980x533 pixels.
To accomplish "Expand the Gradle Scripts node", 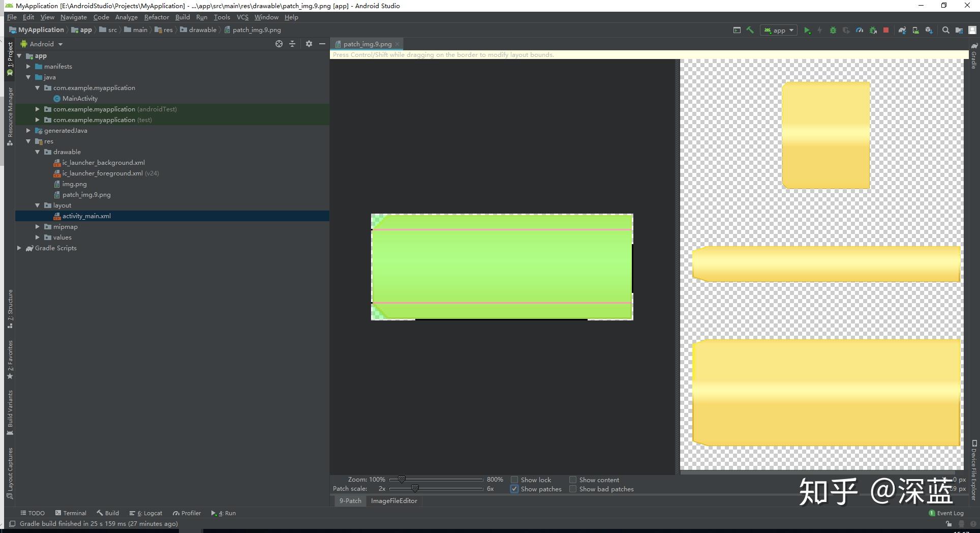I will (19, 248).
